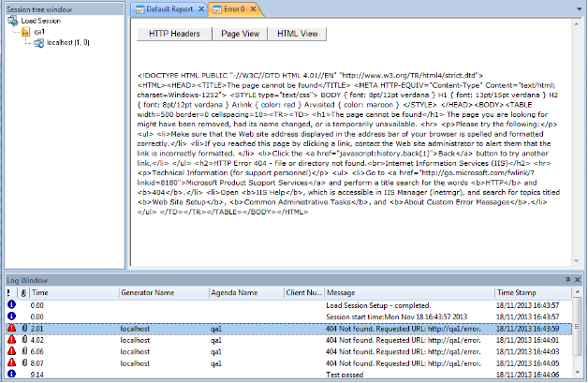
Task: Open attachment icon on 8.07 row
Action: click(x=24, y=363)
